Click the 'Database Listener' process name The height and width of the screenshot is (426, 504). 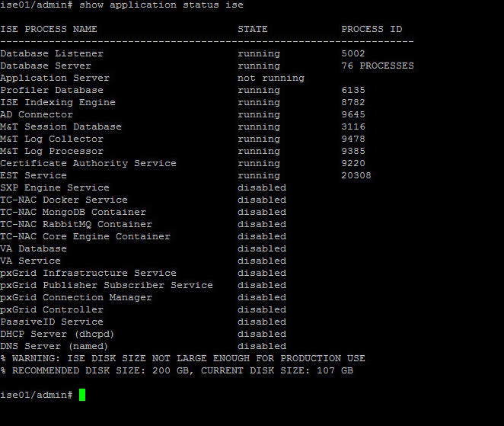[52, 53]
